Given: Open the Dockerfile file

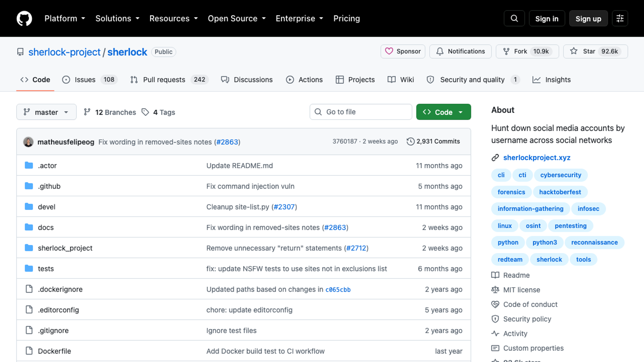Looking at the screenshot, I should [x=54, y=351].
